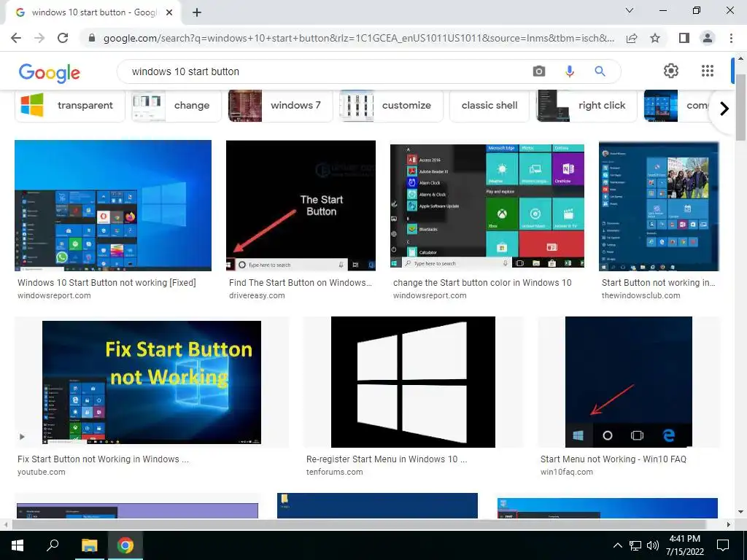Click the scrollbar down arrow
This screenshot has height=560, width=747.
740,512
